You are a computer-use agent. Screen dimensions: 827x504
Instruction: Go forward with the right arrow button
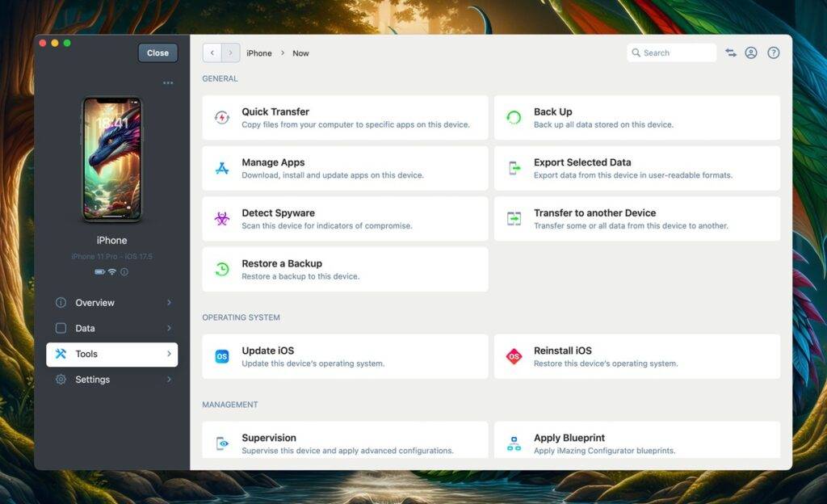(x=230, y=52)
